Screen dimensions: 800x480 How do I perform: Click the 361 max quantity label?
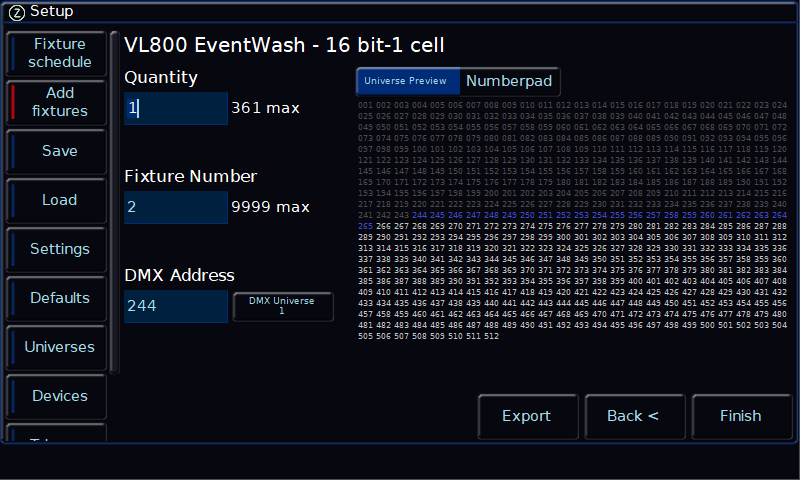coord(265,108)
